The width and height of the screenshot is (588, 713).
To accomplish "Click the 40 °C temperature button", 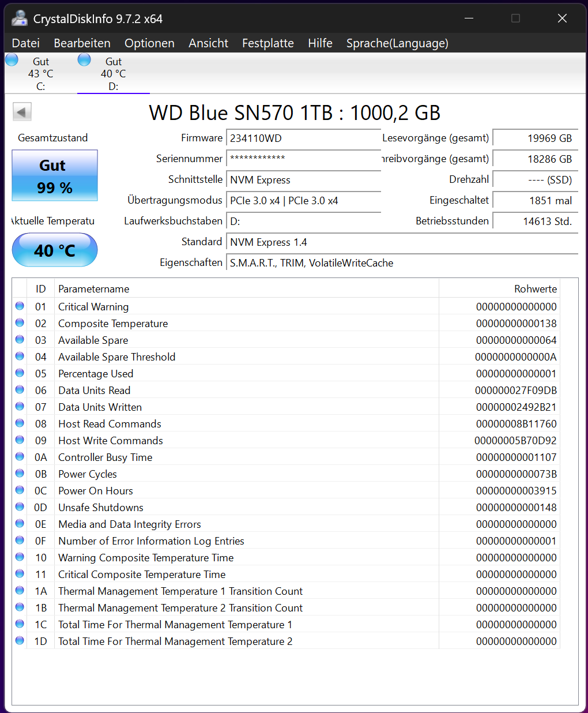I will tap(55, 250).
